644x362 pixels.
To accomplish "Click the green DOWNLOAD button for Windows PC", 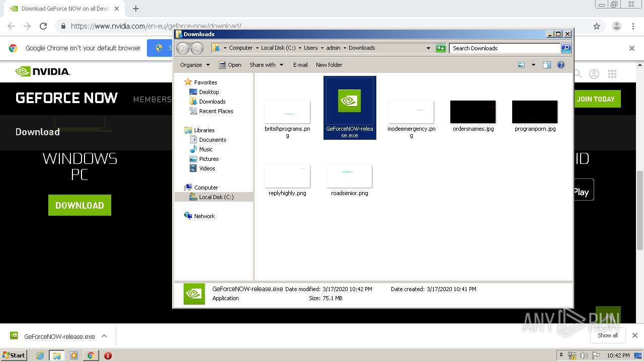I will click(79, 205).
